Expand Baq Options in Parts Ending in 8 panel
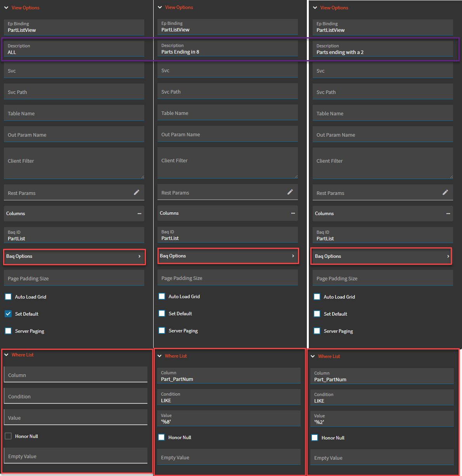This screenshot has height=476, width=462. (x=228, y=256)
